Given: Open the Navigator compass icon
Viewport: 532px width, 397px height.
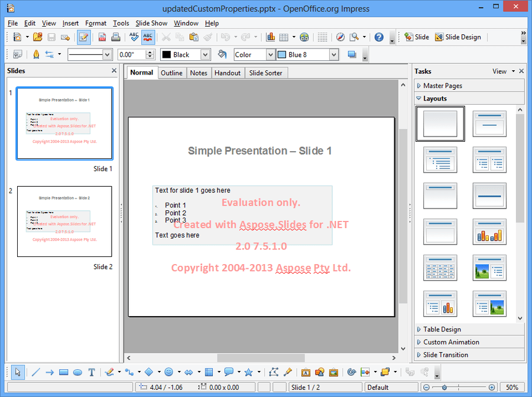Looking at the screenshot, I should click(x=340, y=37).
